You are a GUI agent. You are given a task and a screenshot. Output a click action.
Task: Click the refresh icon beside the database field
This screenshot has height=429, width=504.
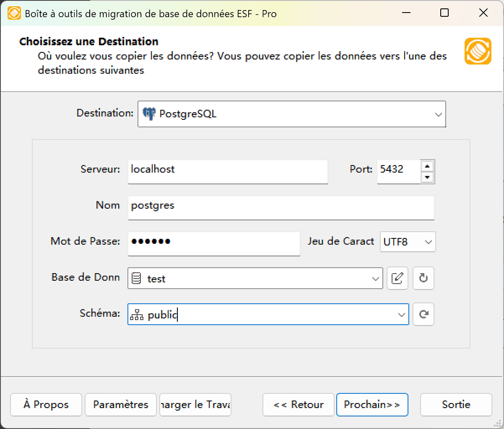click(423, 278)
